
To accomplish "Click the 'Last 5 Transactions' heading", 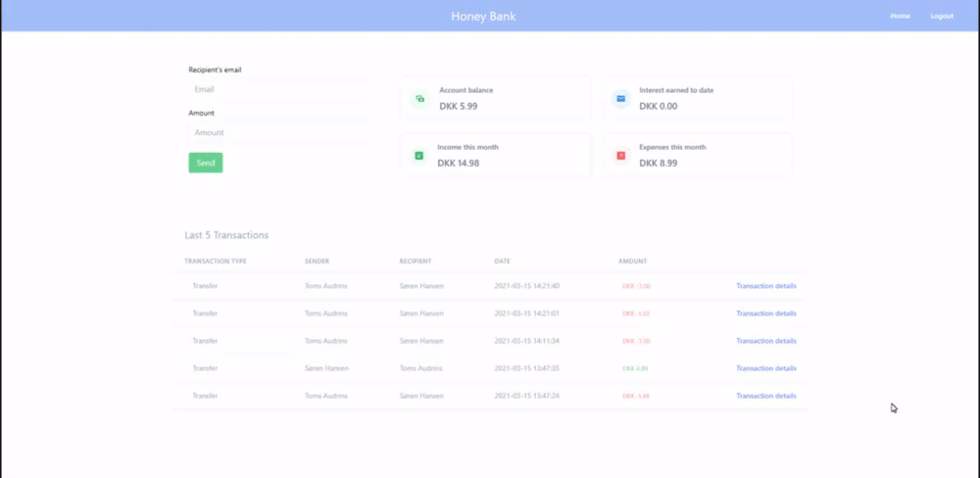I will pyautogui.click(x=227, y=235).
